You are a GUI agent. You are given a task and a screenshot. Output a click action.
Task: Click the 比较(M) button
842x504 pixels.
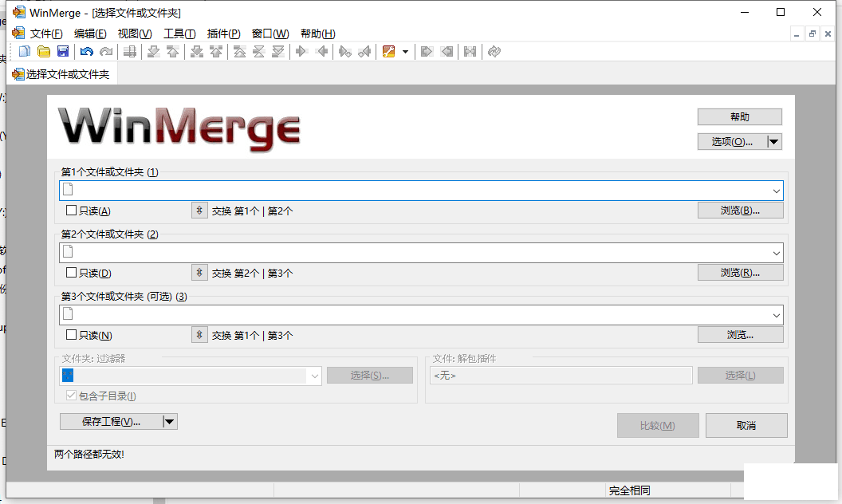pyautogui.click(x=658, y=426)
